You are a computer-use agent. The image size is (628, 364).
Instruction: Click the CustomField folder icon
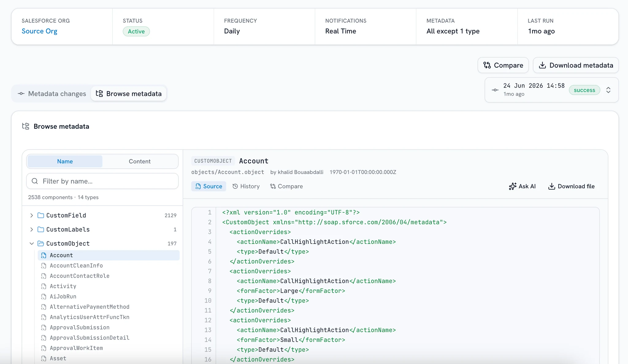[40, 215]
